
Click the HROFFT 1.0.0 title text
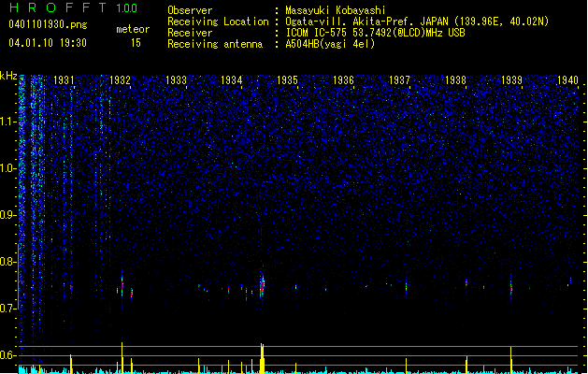74,7
